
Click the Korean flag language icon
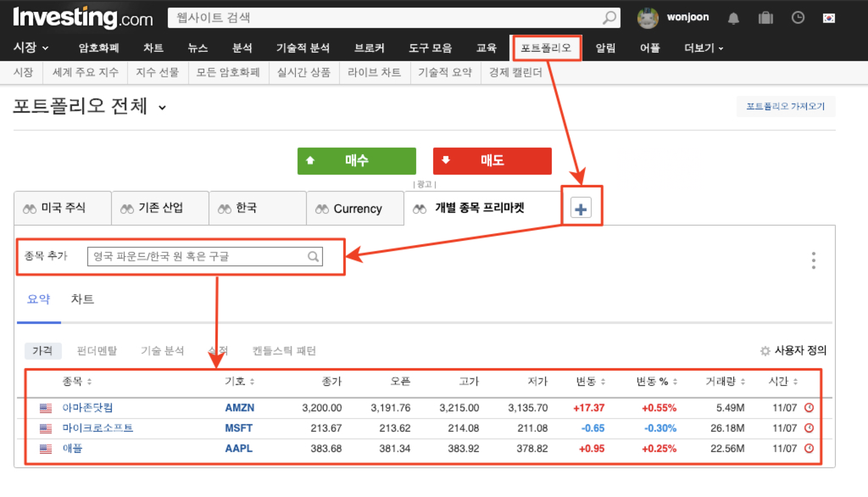pyautogui.click(x=829, y=18)
